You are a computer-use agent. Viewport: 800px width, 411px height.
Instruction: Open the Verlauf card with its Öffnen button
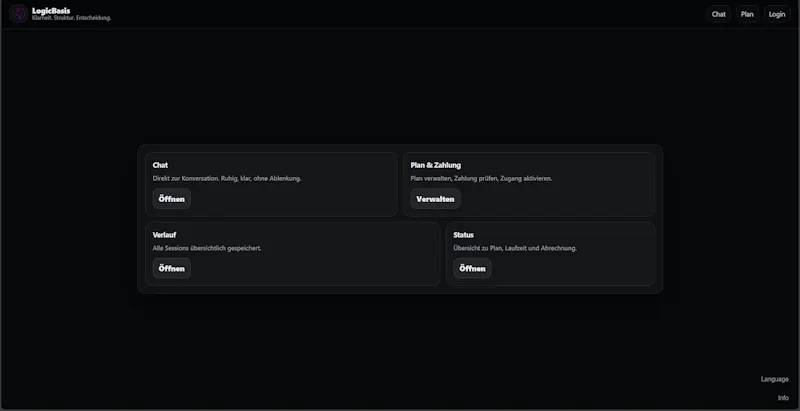point(171,268)
